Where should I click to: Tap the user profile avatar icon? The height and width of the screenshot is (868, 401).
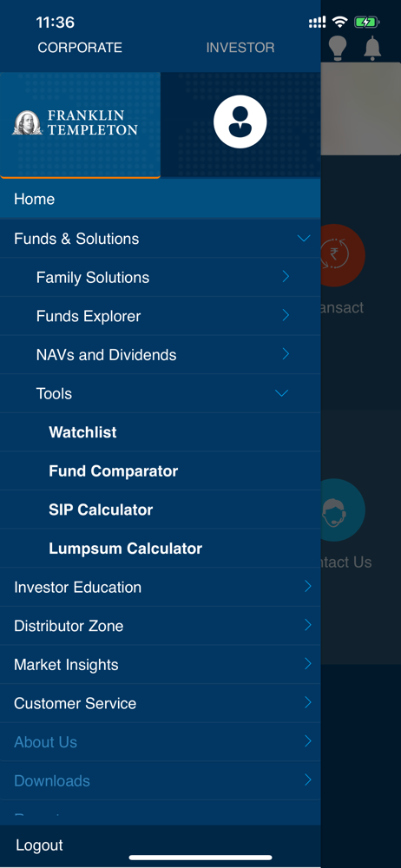[240, 122]
